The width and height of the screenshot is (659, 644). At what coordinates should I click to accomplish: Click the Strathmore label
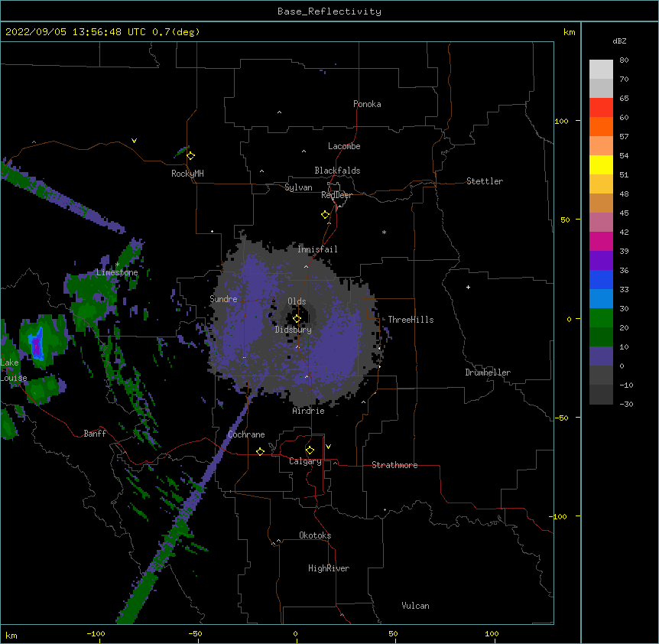[x=394, y=465]
